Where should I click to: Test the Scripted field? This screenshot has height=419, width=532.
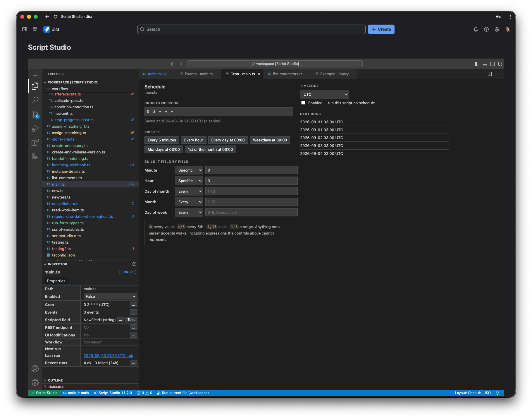point(131,320)
